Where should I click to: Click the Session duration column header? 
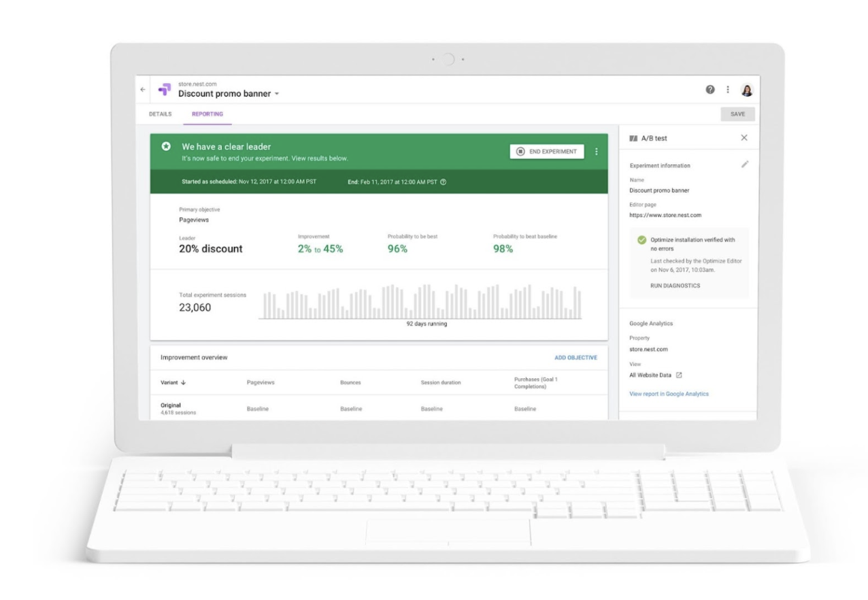441,382
